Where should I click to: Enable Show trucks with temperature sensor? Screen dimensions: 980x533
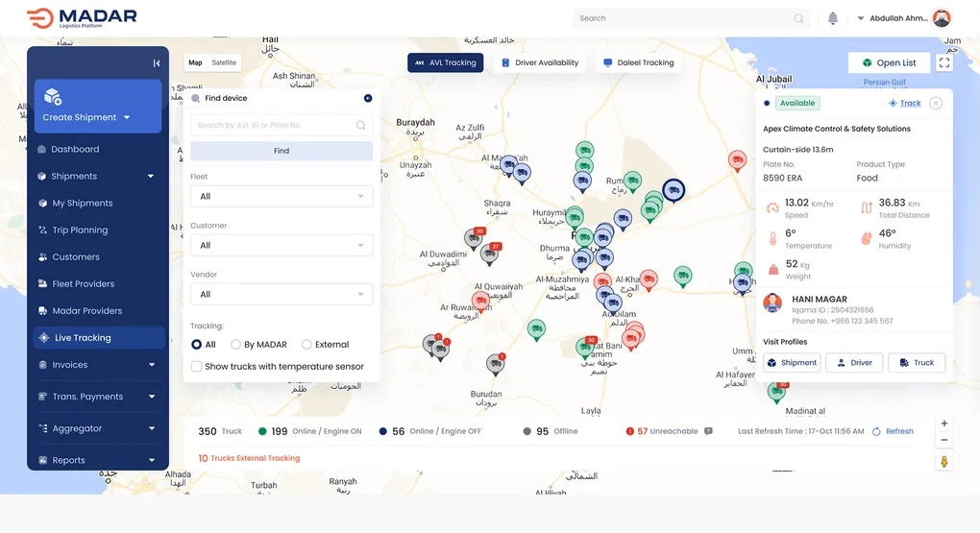tap(197, 367)
